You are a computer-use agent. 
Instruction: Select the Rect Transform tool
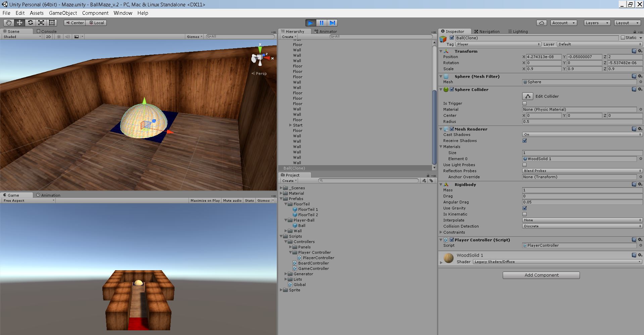(x=52, y=22)
